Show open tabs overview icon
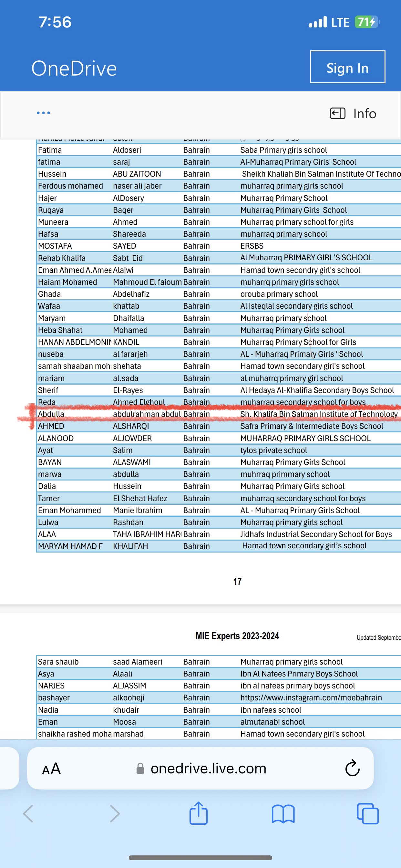Viewport: 401px width, 868px height. pos(368,814)
